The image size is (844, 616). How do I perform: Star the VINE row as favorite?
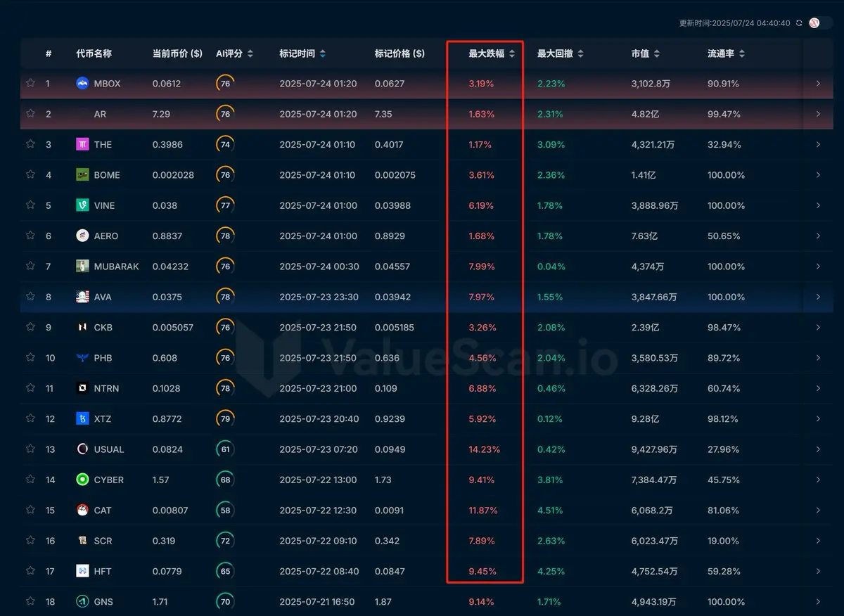click(30, 205)
